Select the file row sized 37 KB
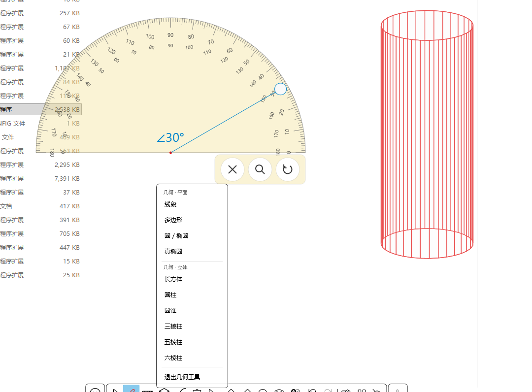Screen dimensions: 532x392 (41, 192)
